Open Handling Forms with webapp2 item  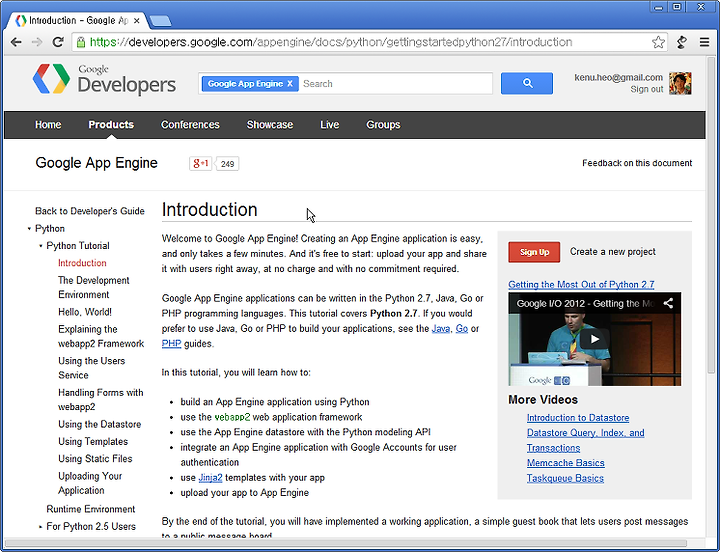point(101,400)
